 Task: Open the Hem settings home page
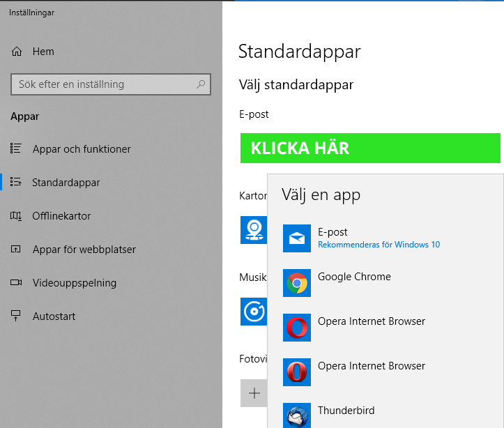[43, 52]
